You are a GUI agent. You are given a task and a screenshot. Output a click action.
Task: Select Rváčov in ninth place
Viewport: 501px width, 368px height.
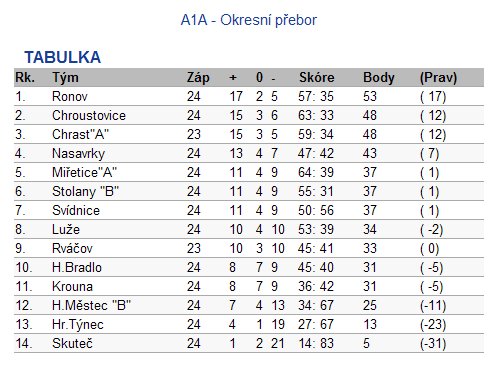72,249
